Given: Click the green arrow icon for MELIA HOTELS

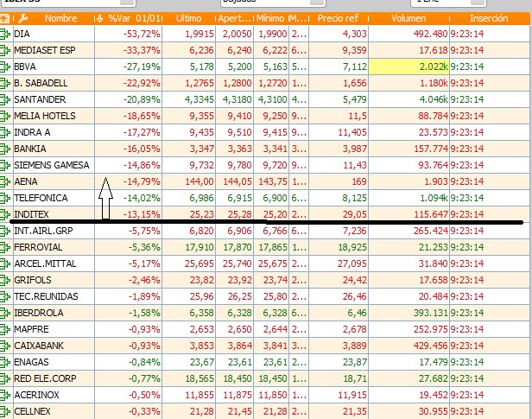Looking at the screenshot, I should [x=5, y=116].
